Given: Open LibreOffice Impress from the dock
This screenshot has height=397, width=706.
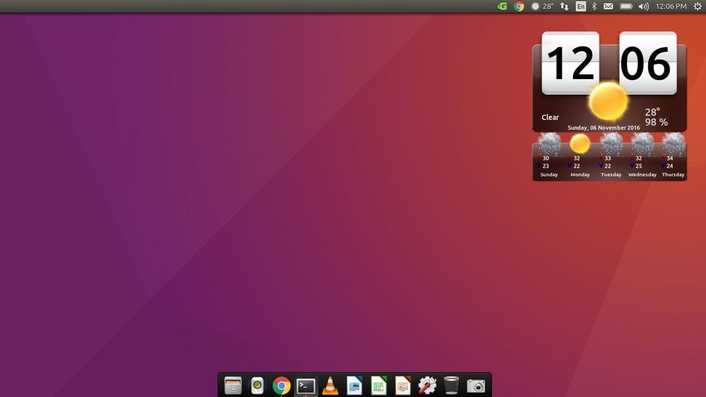Looking at the screenshot, I should coord(403,386).
